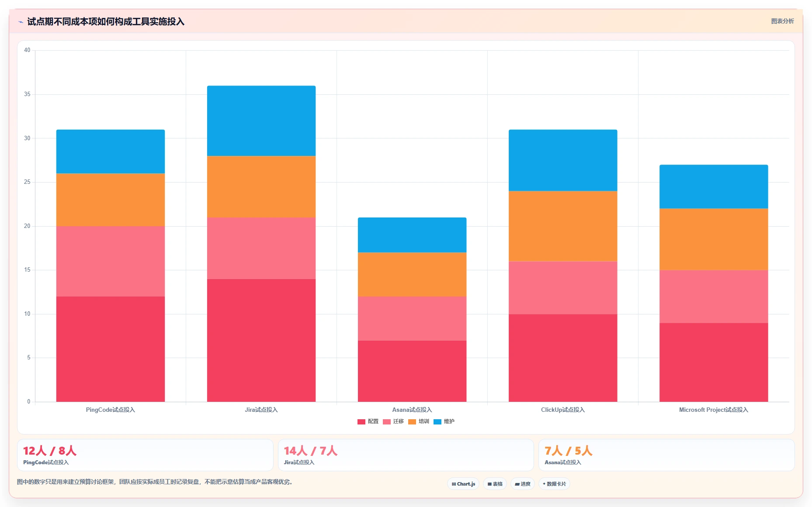Image resolution: width=812 pixels, height=507 pixels.
Task: Click the y-axis tick label 15
Action: coord(27,270)
